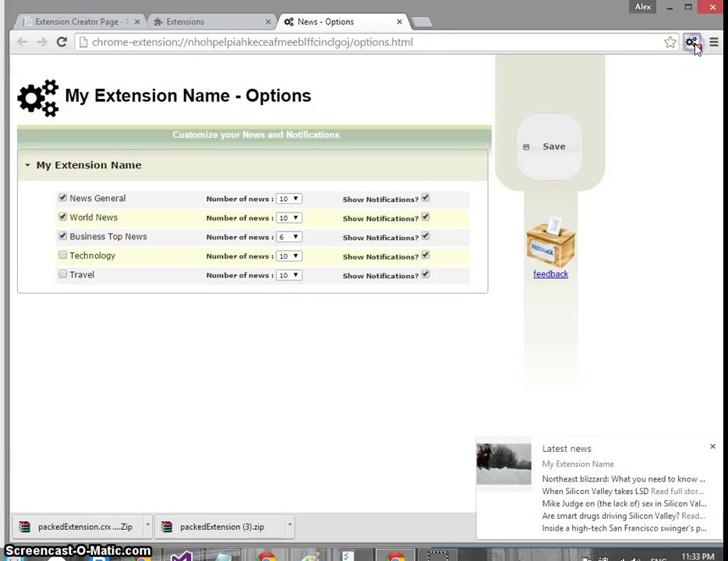Enable the Travel checkbox
The height and width of the screenshot is (561, 728).
pos(62,273)
